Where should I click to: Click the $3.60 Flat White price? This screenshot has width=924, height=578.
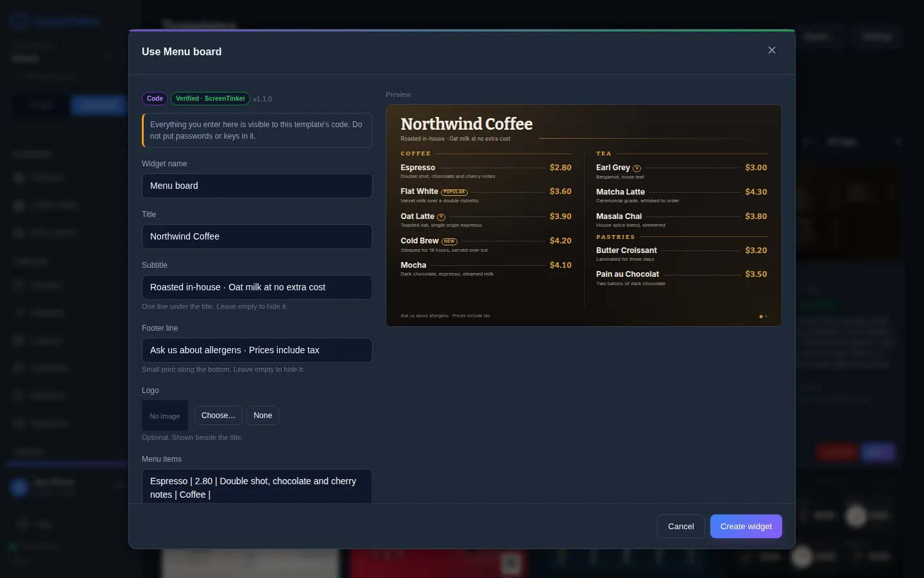[560, 191]
